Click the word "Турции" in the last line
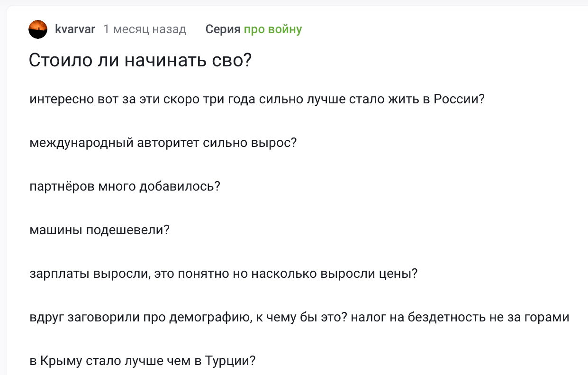Screen dimensions: 588x375 point(228,361)
